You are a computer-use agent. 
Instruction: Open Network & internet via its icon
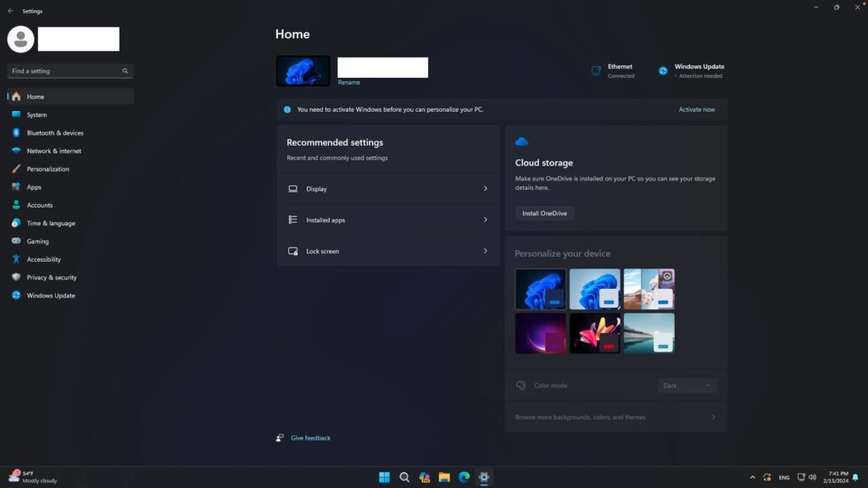16,151
